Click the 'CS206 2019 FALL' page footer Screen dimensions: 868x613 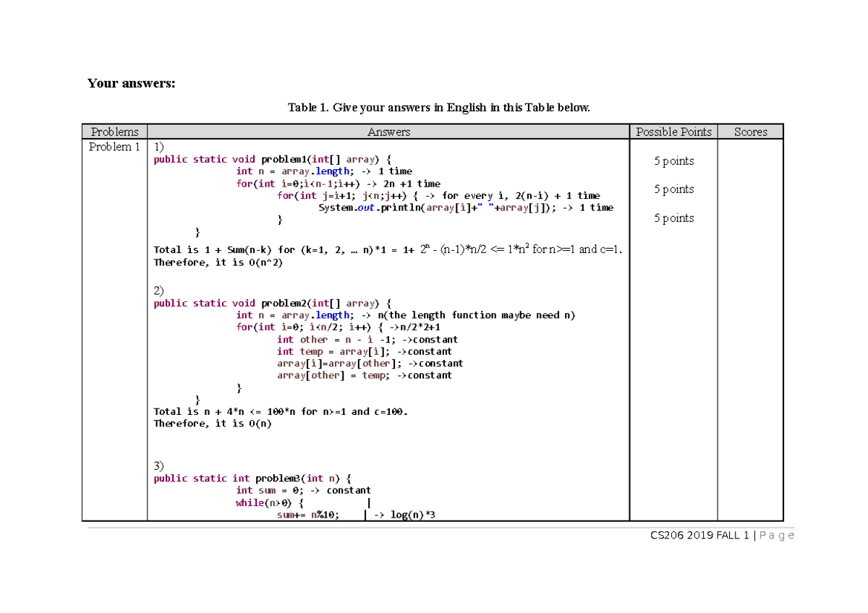tap(731, 536)
